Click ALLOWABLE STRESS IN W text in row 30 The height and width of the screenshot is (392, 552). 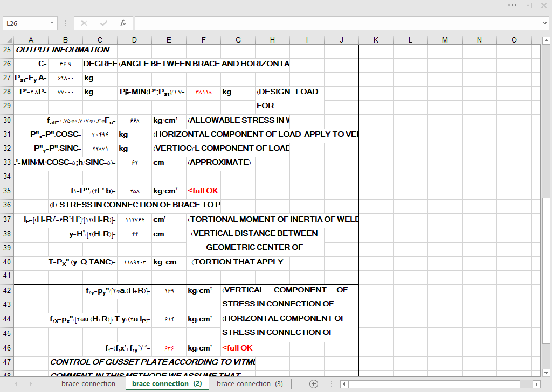(x=239, y=120)
